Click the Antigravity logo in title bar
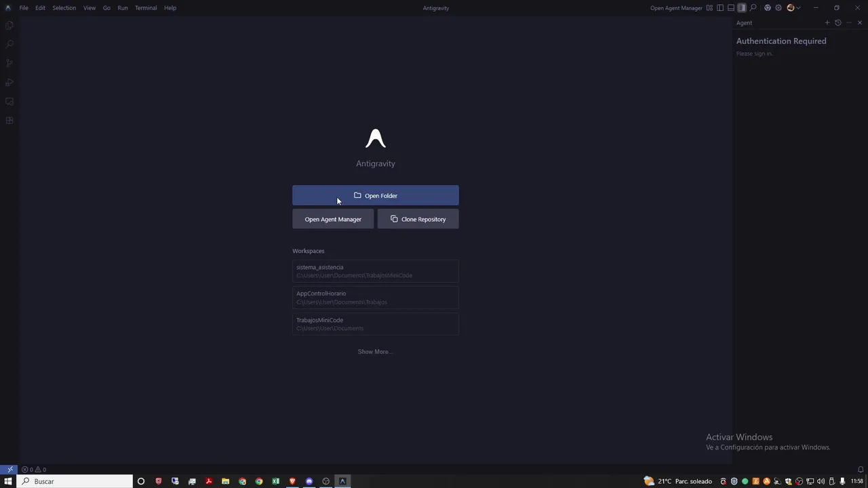This screenshot has height=488, width=868. click(x=8, y=7)
